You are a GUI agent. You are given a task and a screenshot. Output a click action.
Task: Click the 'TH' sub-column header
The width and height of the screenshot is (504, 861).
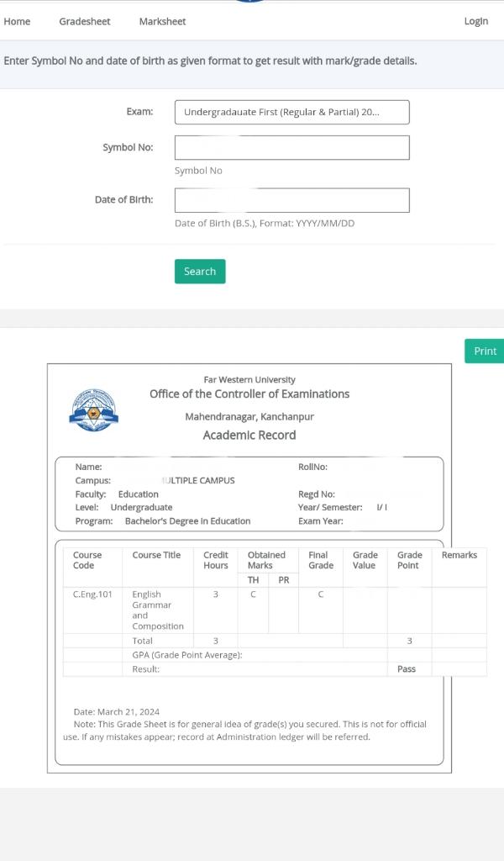pos(253,580)
